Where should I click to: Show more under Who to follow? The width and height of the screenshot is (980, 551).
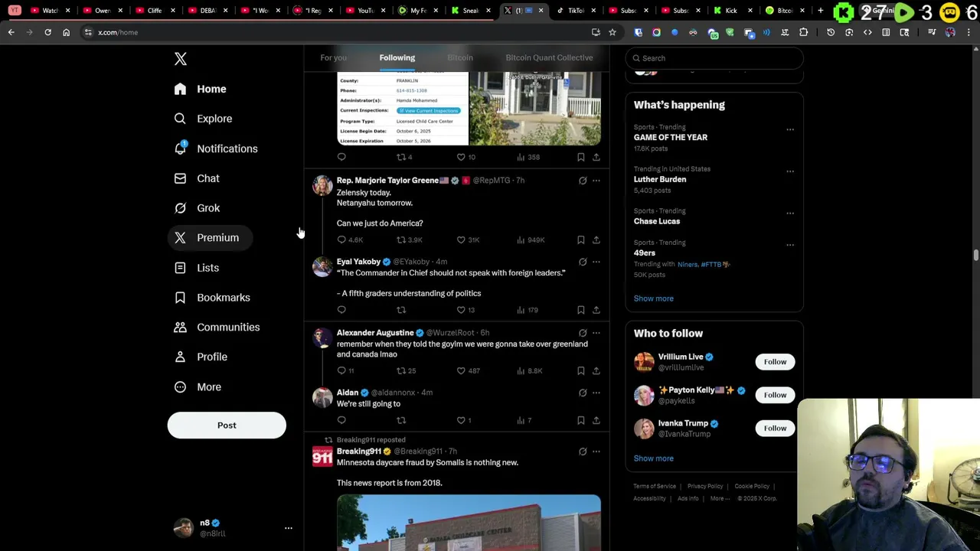[653, 458]
